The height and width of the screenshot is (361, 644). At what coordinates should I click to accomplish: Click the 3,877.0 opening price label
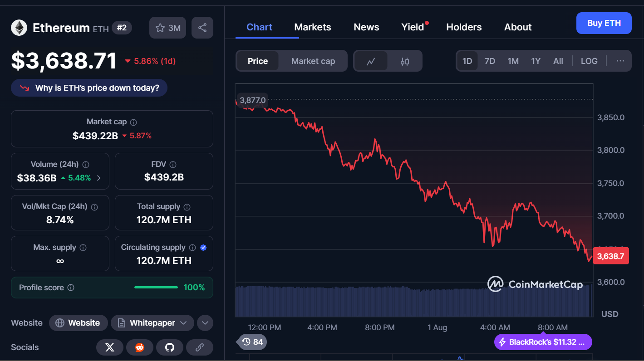[253, 100]
